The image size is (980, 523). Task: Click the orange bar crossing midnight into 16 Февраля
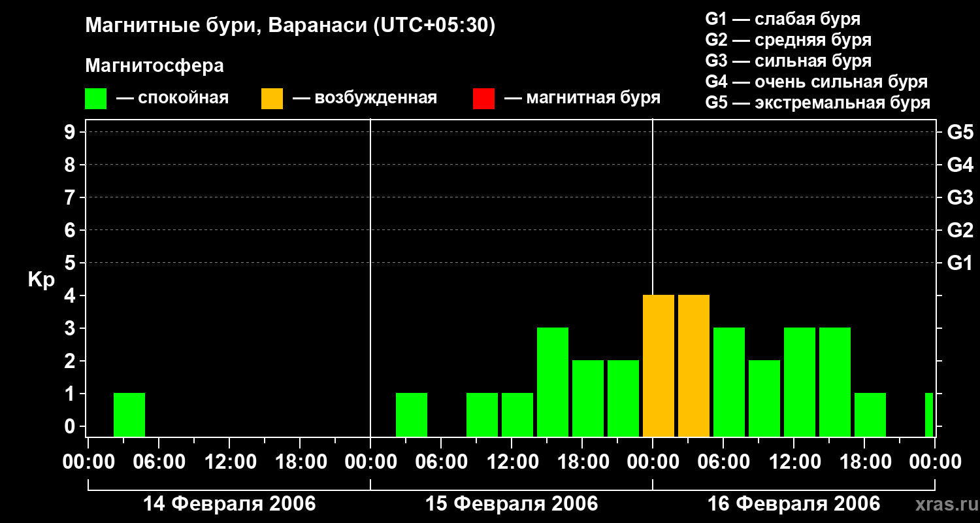[659, 366]
